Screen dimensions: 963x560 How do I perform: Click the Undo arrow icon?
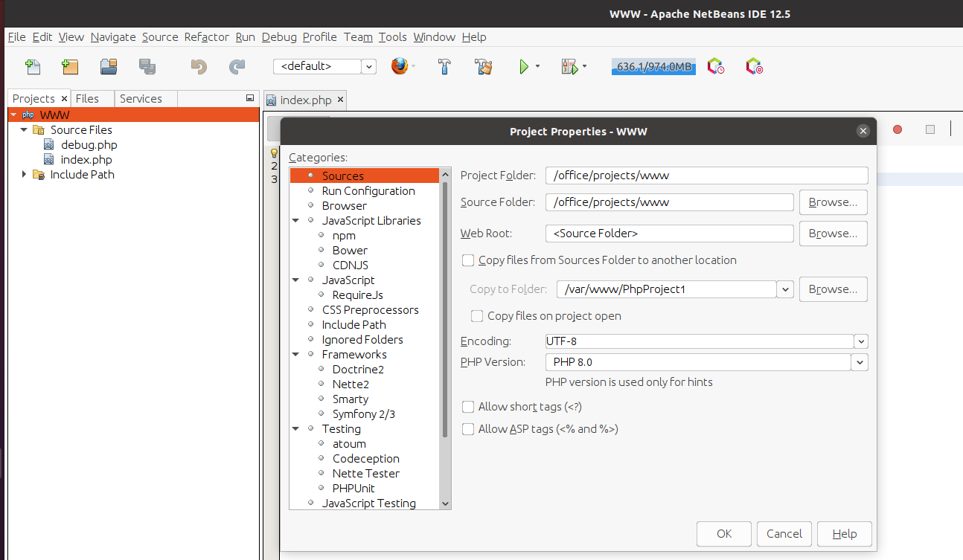point(198,67)
